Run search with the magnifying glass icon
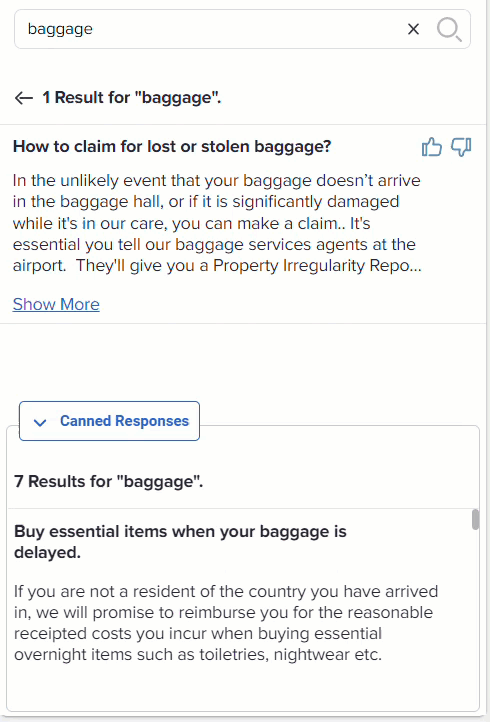 pyautogui.click(x=449, y=29)
